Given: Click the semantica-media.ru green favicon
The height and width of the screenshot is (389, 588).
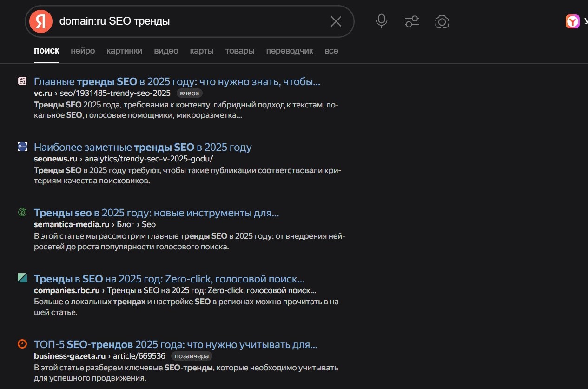Looking at the screenshot, I should [x=22, y=213].
